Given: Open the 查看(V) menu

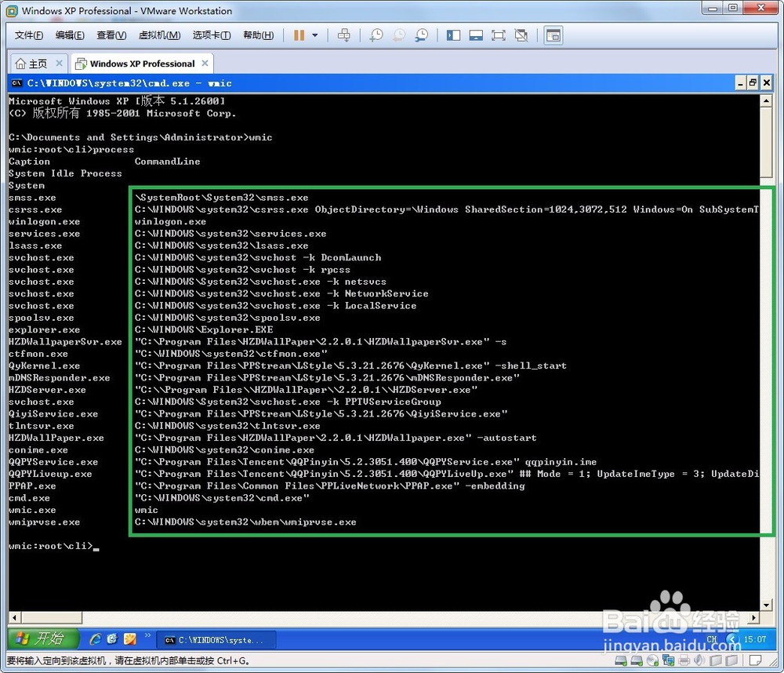Looking at the screenshot, I should click(111, 35).
